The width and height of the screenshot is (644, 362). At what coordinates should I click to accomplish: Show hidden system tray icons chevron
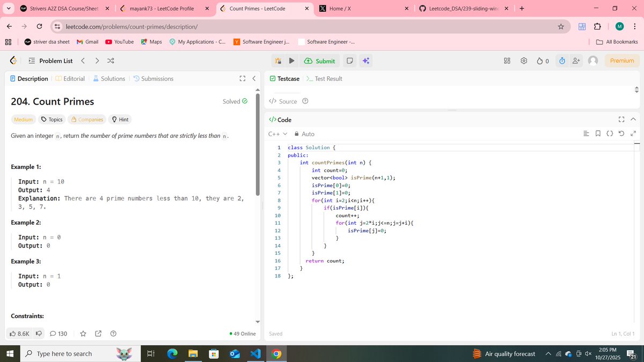[x=548, y=354]
